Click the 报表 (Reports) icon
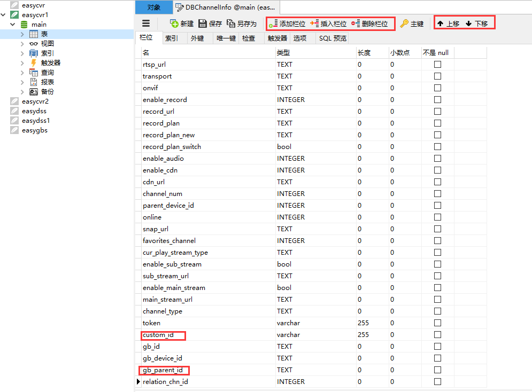Viewport: 532px width, 392px height. point(34,82)
